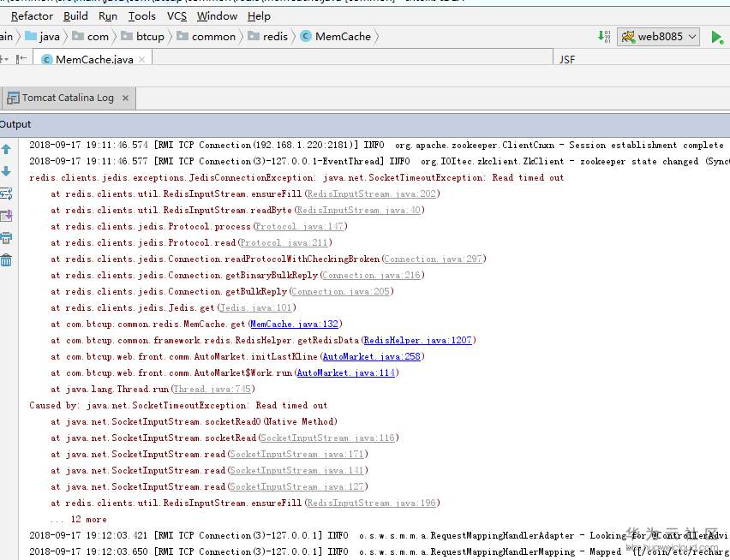The height and width of the screenshot is (560, 730).
Task: Click the trash icon to clear output
Action: pyautogui.click(x=6, y=260)
